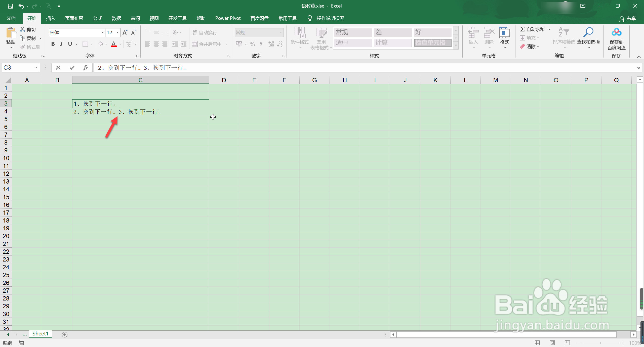
Task: Click the Increase Font Size icon
Action: coord(125,32)
